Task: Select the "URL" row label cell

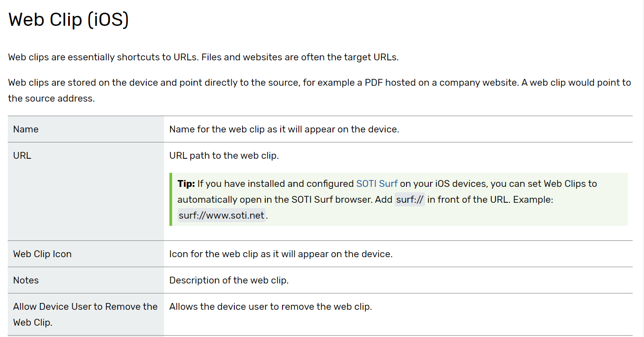Action: point(22,156)
